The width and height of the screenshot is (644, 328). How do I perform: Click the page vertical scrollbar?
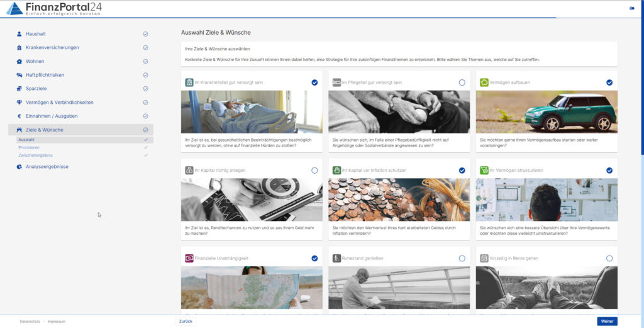tap(641, 94)
